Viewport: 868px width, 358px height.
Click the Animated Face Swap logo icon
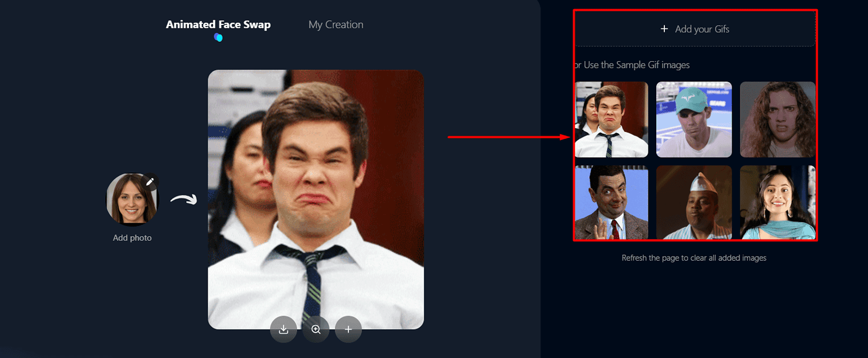(218, 37)
